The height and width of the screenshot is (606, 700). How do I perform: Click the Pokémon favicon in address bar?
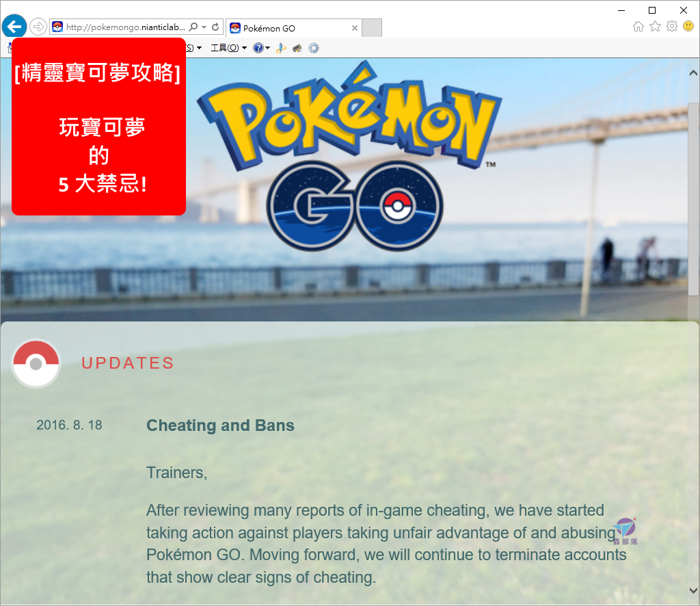[x=57, y=27]
